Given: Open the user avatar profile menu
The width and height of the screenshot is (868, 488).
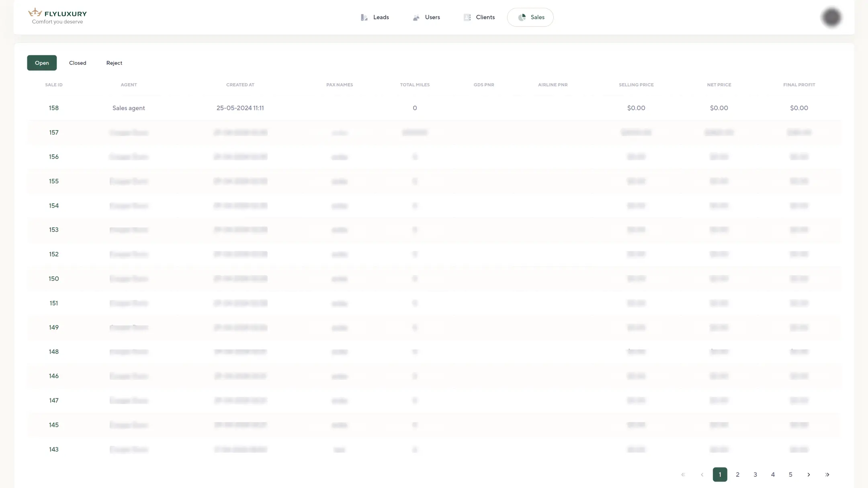Looking at the screenshot, I should (x=831, y=17).
